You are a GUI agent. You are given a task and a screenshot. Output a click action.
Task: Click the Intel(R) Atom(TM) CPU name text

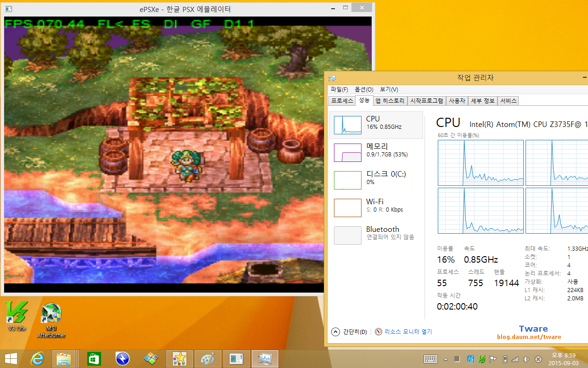pos(528,124)
